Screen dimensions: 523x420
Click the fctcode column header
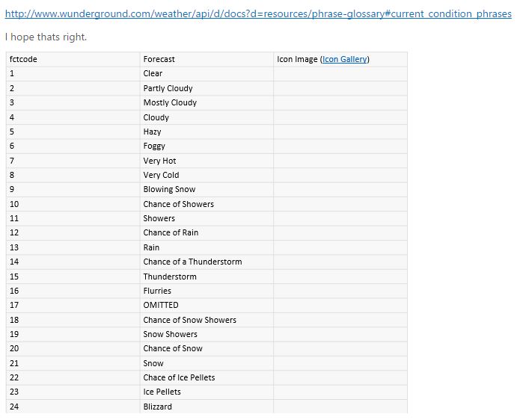pos(23,59)
